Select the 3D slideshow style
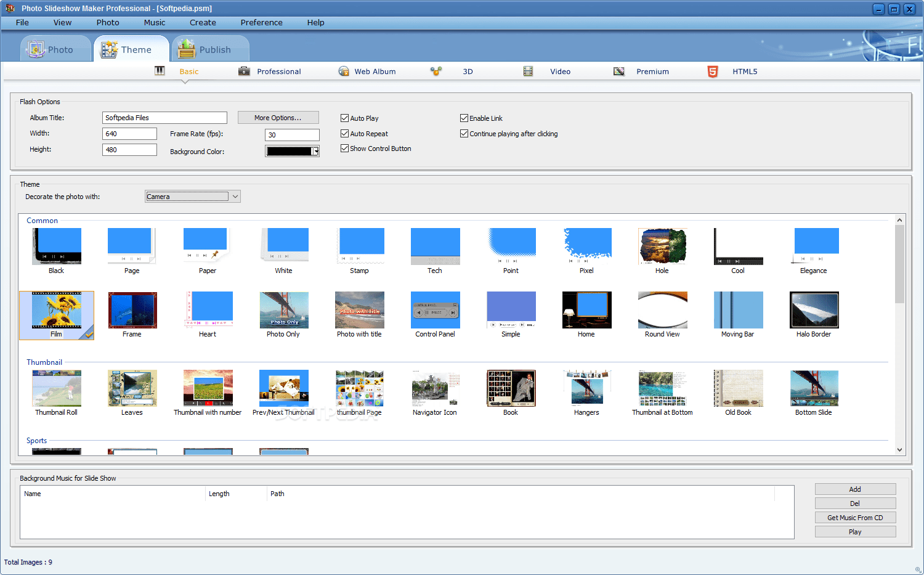Image resolution: width=924 pixels, height=575 pixels. pyautogui.click(x=468, y=71)
